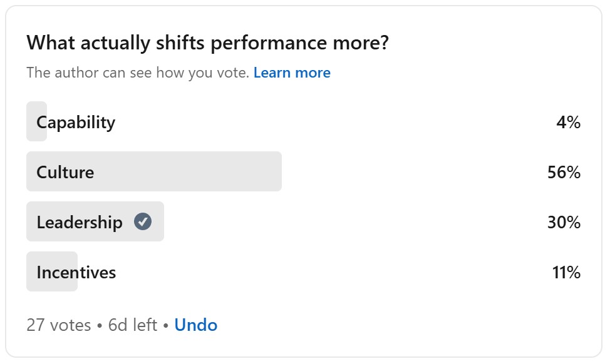
Task: Click the checkmark icon beside Leadership
Action: click(x=143, y=220)
